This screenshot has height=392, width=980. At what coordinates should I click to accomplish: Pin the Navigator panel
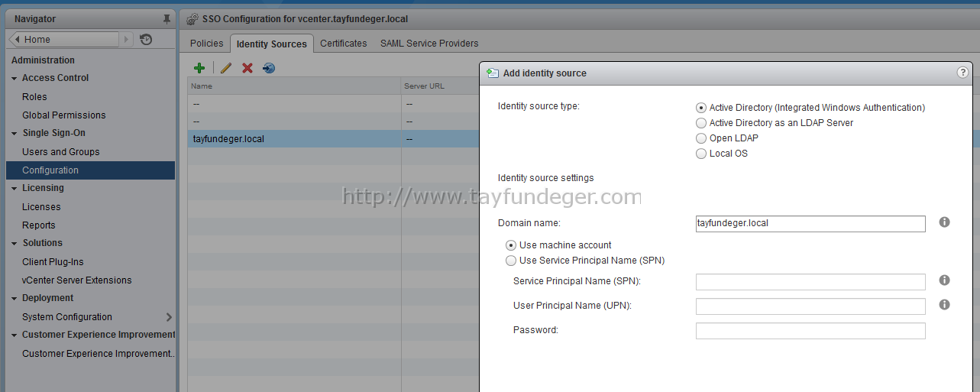(x=167, y=19)
